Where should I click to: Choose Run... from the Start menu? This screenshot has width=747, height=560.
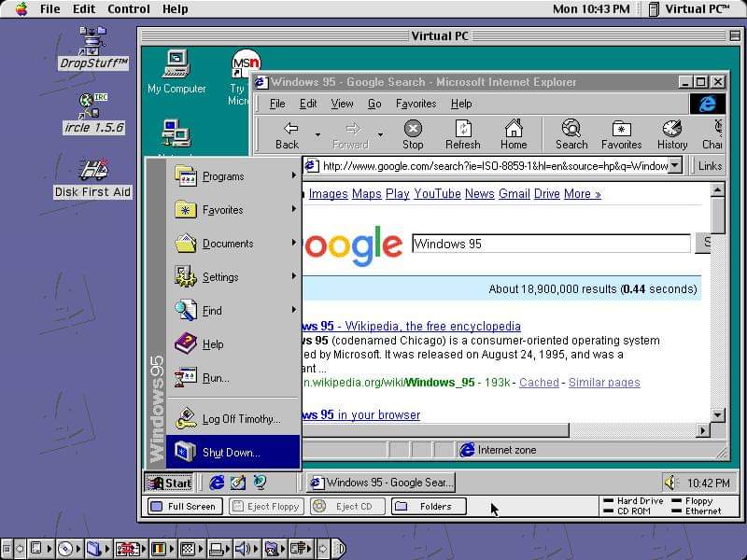pyautogui.click(x=233, y=378)
